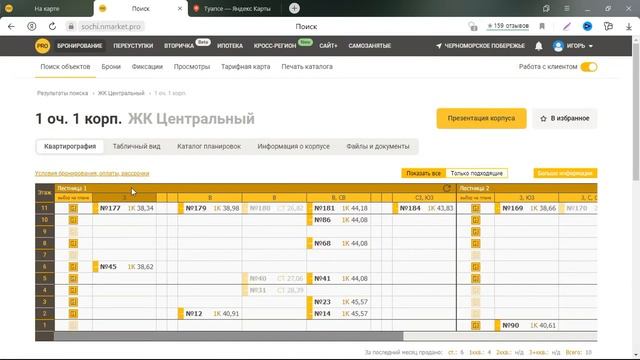This screenshot has height=360, width=640.
Task: Open the ИПОТЕКА menu
Action: tap(230, 46)
